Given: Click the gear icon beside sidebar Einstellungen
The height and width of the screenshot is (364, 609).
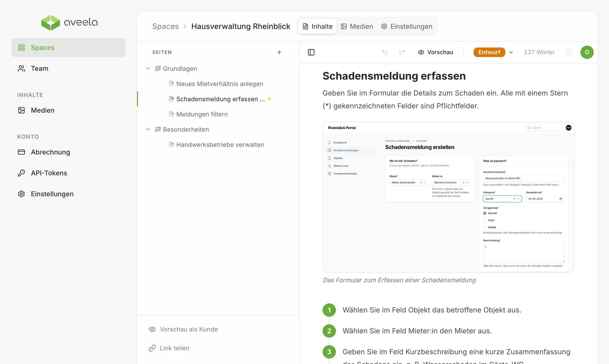Looking at the screenshot, I should pyautogui.click(x=21, y=194).
